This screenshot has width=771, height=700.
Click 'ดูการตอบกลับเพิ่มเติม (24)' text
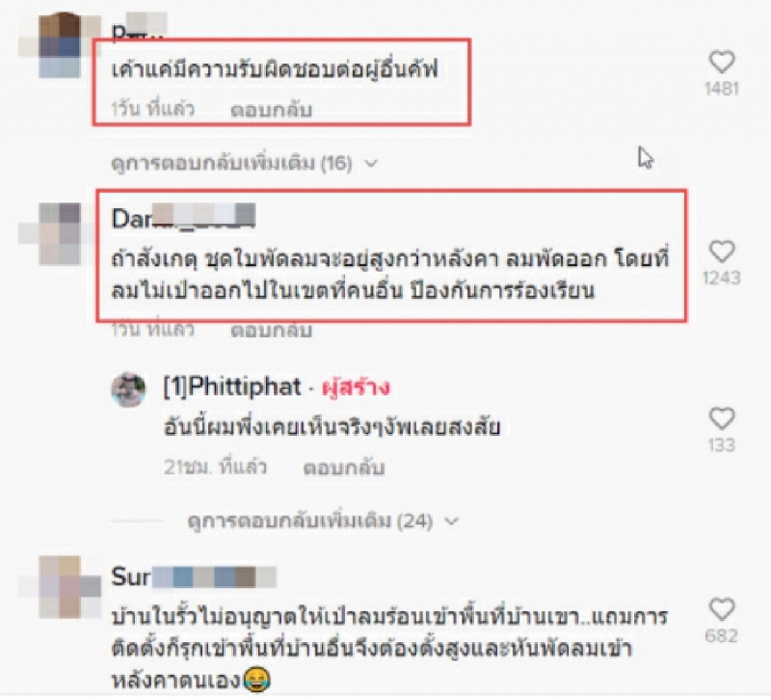coord(309,521)
